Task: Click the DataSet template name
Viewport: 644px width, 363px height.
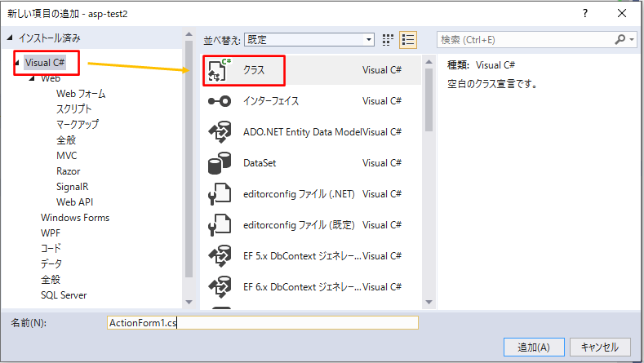Action: (260, 163)
